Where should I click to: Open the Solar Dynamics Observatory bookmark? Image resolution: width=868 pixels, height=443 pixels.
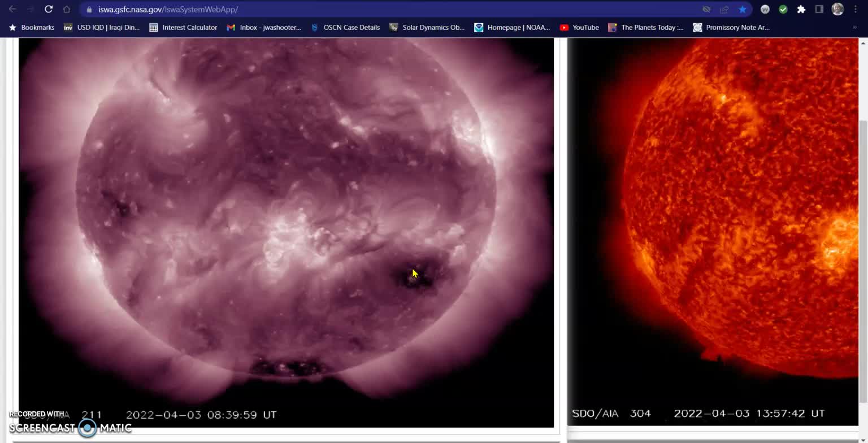coord(427,27)
